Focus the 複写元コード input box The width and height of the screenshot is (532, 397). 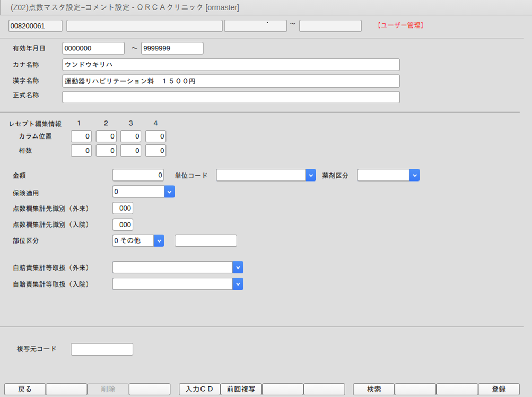click(102, 349)
